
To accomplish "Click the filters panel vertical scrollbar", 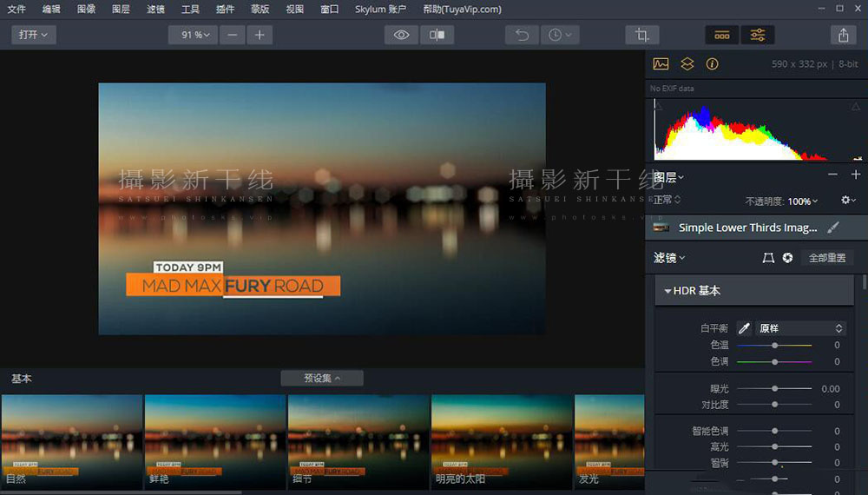I will click(865, 282).
